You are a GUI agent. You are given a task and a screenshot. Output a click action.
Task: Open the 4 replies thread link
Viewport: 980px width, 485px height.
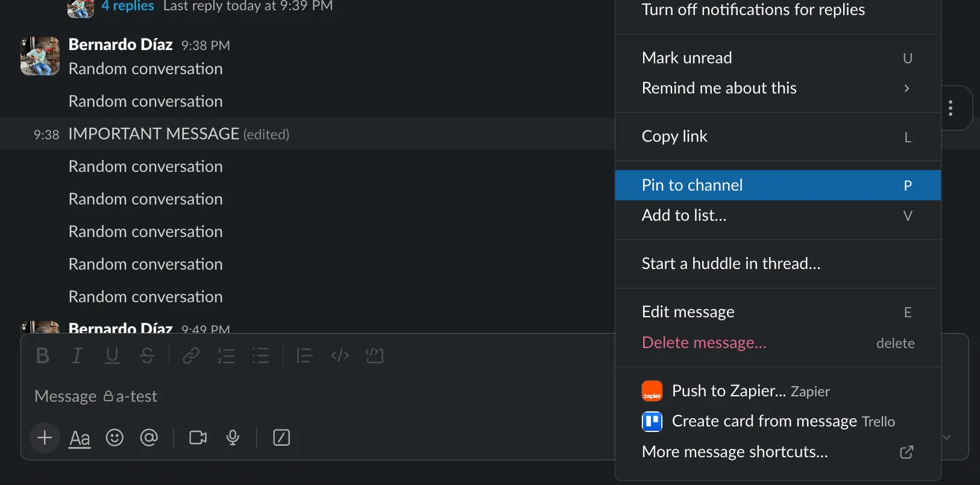(127, 7)
